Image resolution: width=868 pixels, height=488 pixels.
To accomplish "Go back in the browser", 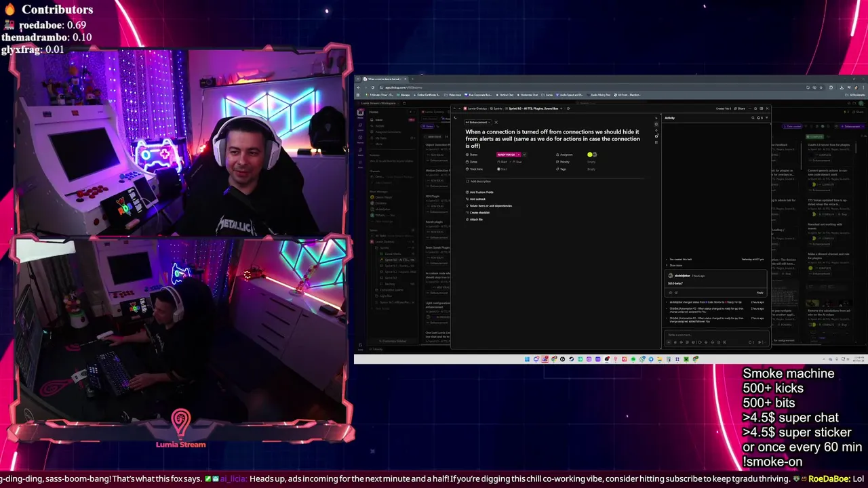I will point(358,87).
